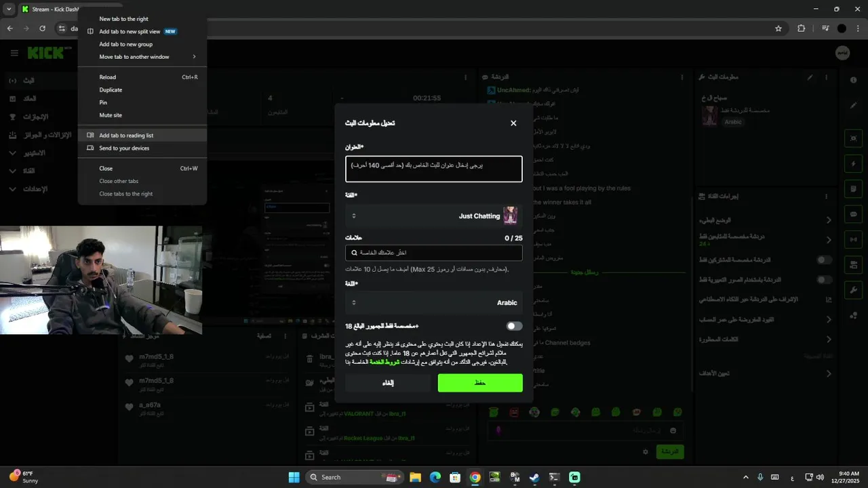
Task: Open account age restrictions chevron
Action: (828, 319)
